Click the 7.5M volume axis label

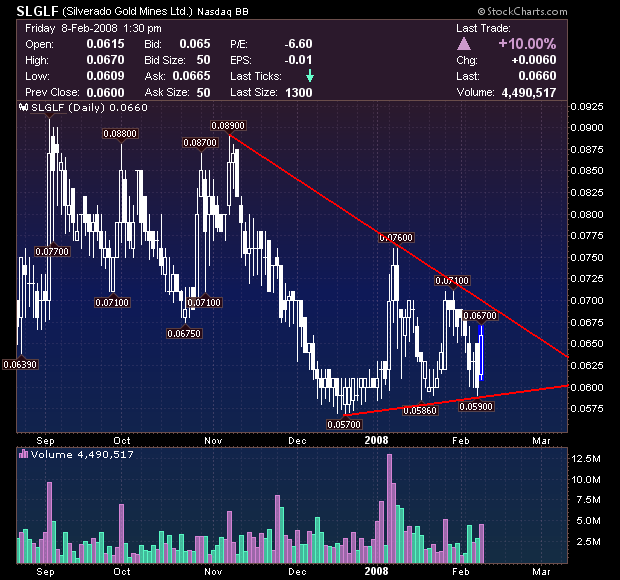pos(588,500)
